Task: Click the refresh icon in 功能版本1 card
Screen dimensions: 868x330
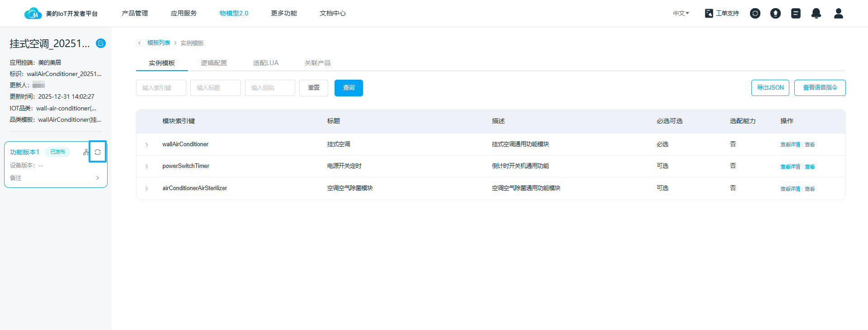Action: click(x=98, y=152)
